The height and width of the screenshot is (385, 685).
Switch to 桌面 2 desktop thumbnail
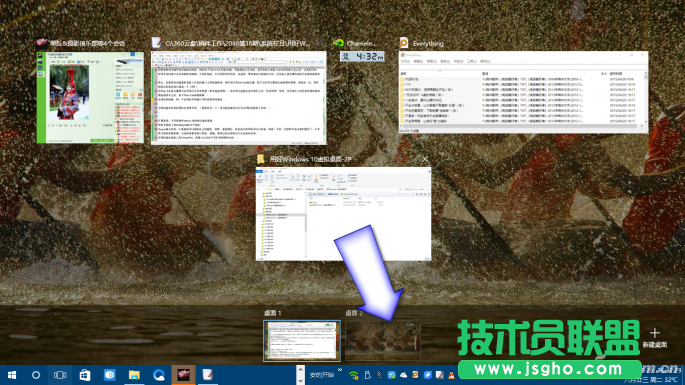click(383, 341)
